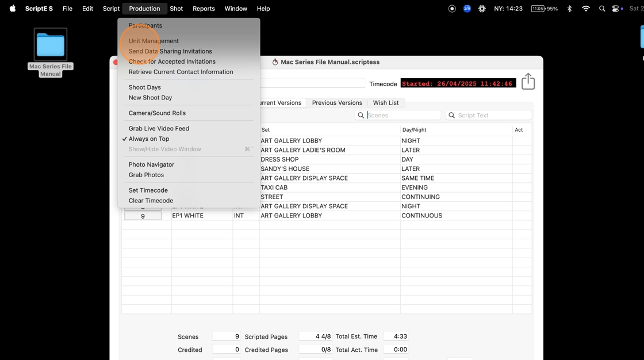Open the Window menu
This screenshot has width=644, height=360.
tap(236, 9)
